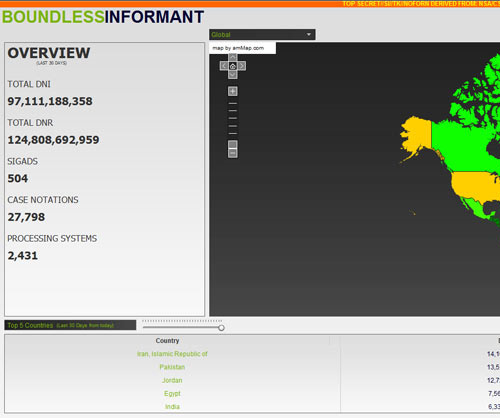Image resolution: width=500 pixels, height=418 pixels.
Task: Click the time range slider knob
Action: (221, 328)
